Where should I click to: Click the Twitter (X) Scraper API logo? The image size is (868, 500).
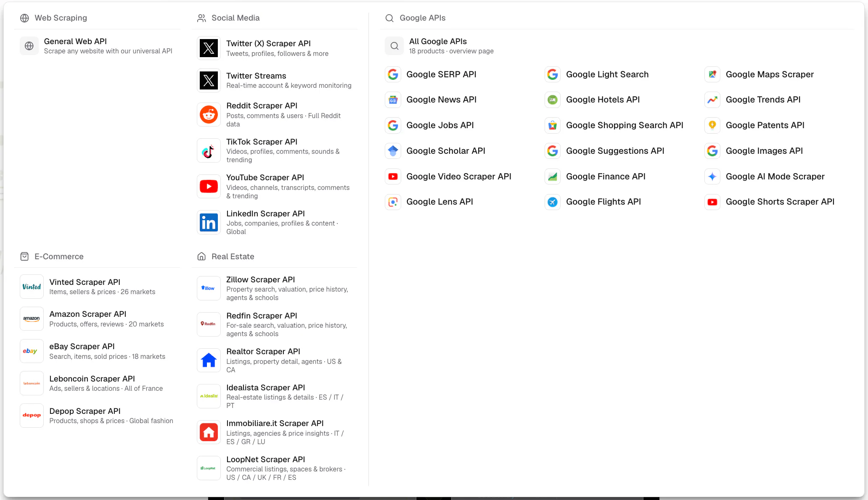209,48
